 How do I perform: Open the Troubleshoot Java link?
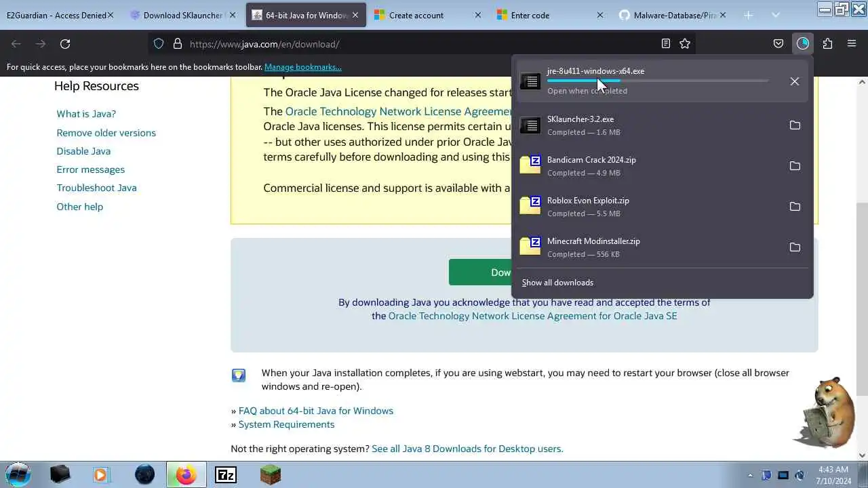tap(96, 188)
